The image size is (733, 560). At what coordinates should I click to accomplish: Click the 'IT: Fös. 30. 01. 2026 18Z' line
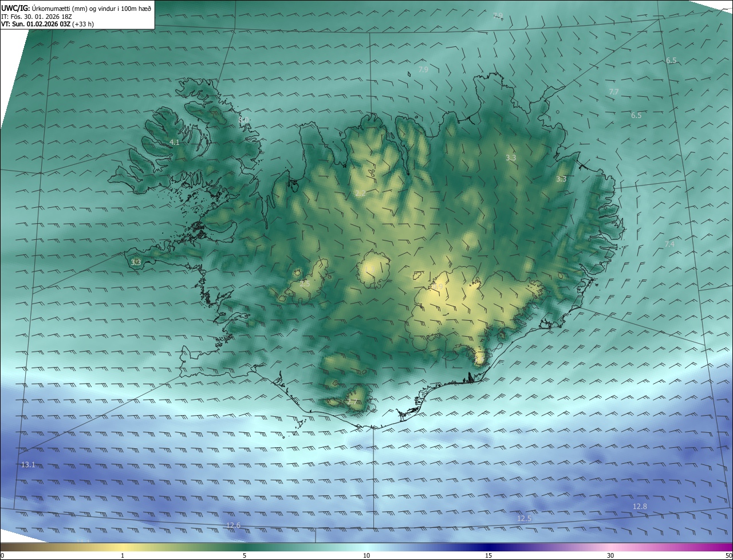(37, 17)
